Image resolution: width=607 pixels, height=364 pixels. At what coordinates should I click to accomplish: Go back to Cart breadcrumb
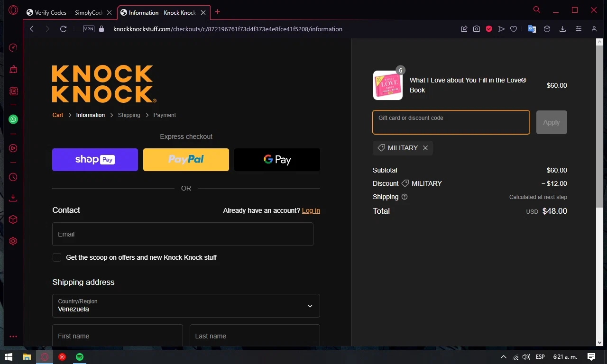click(58, 115)
